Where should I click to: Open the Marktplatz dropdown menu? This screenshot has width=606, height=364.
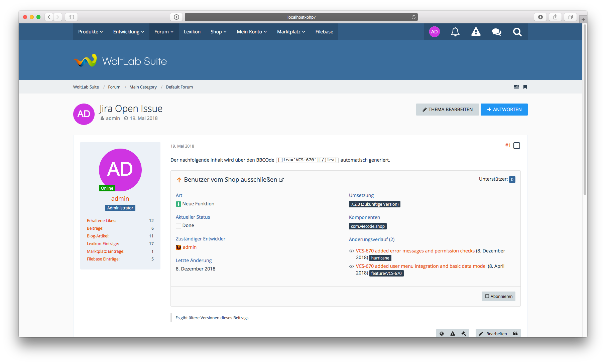[x=291, y=32]
